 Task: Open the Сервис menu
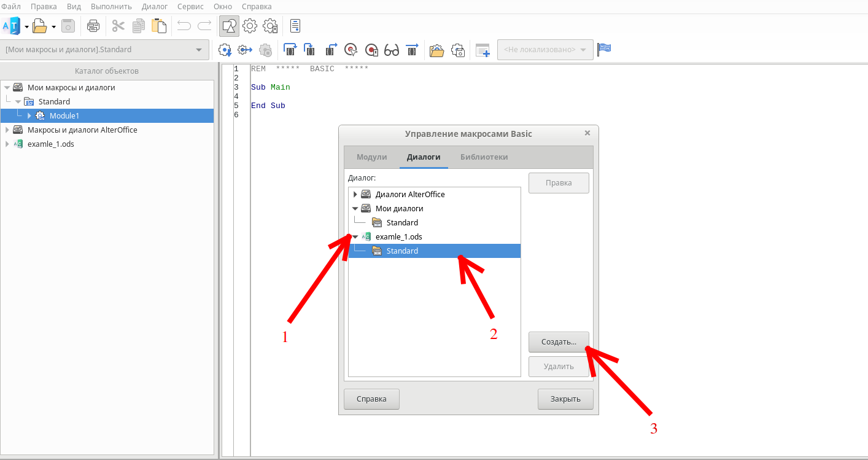[190, 6]
